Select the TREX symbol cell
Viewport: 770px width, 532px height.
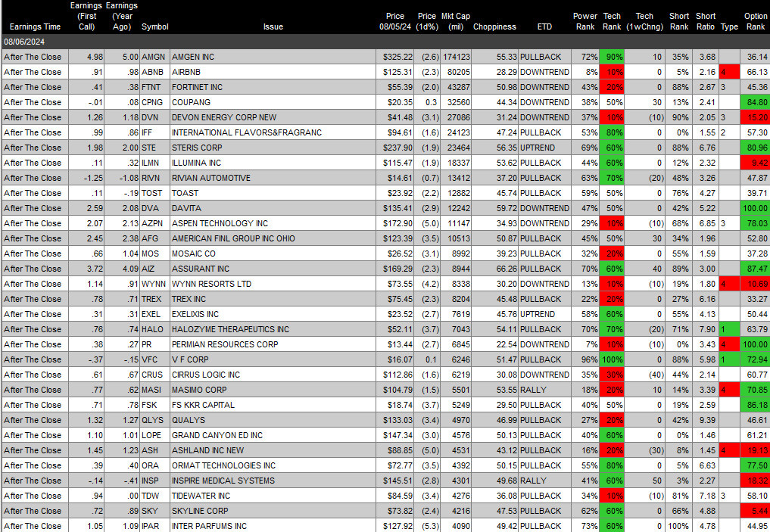154,299
